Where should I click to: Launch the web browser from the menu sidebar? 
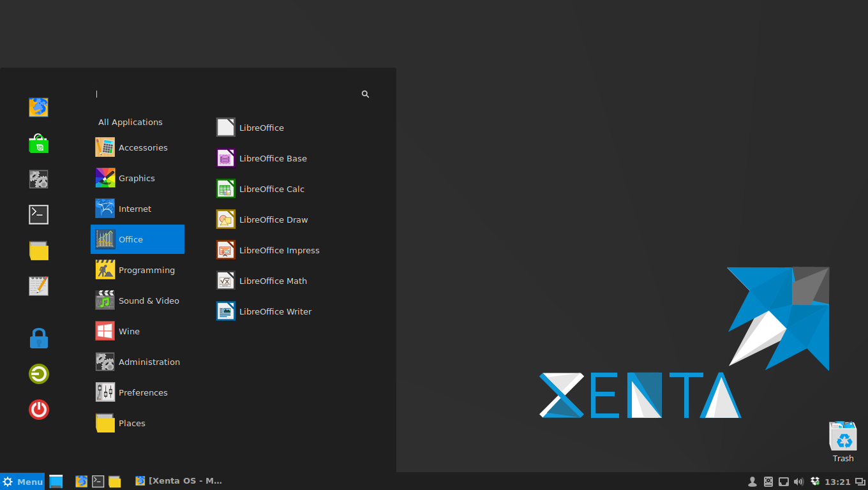tap(38, 107)
